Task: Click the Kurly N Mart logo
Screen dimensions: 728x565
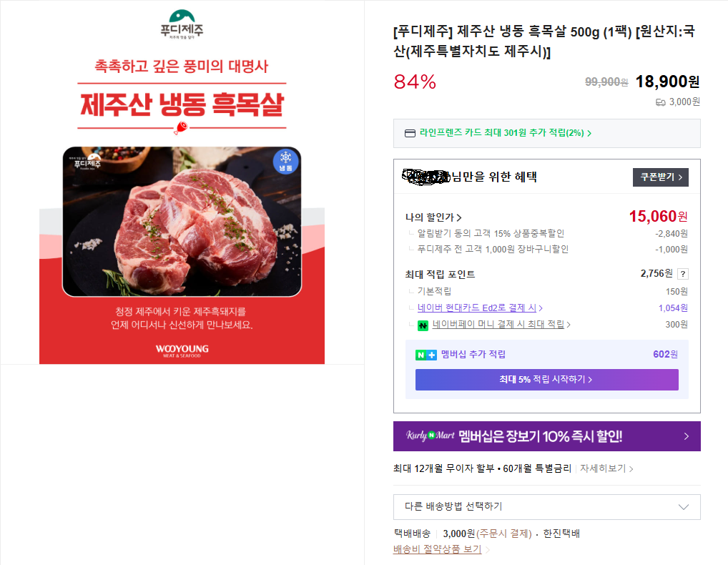Action: pyautogui.click(x=431, y=436)
